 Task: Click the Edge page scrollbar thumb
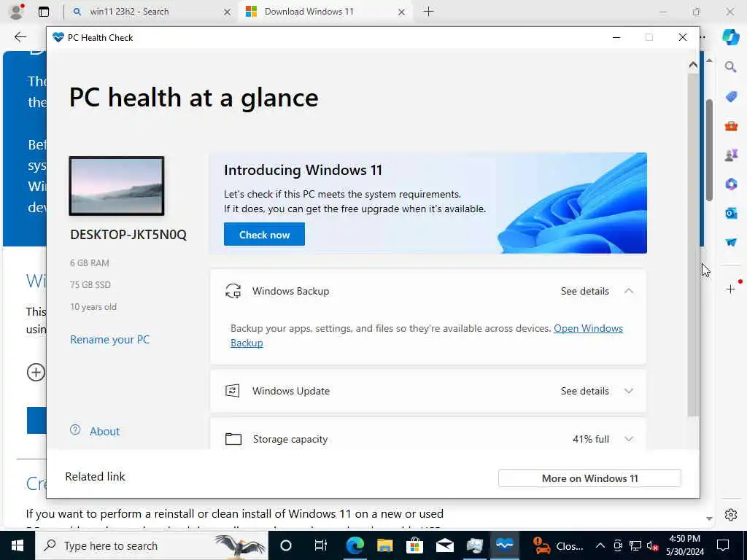tap(709, 150)
